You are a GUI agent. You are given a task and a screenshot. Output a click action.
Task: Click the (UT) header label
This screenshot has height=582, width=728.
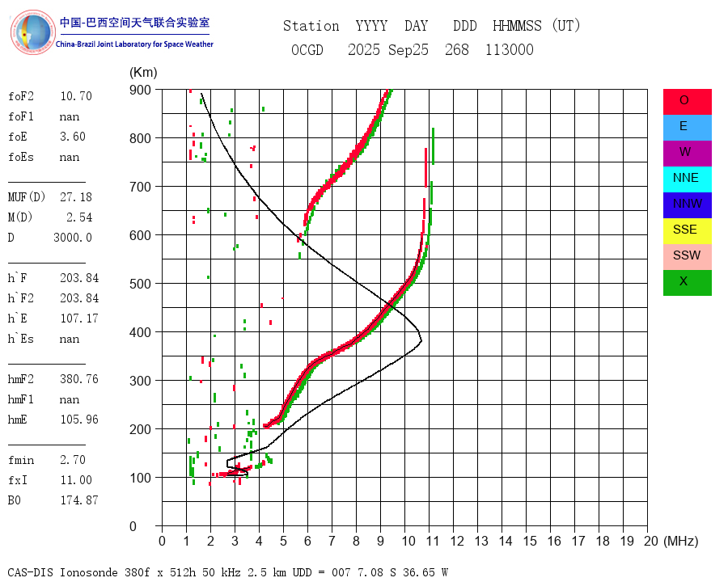(x=566, y=26)
